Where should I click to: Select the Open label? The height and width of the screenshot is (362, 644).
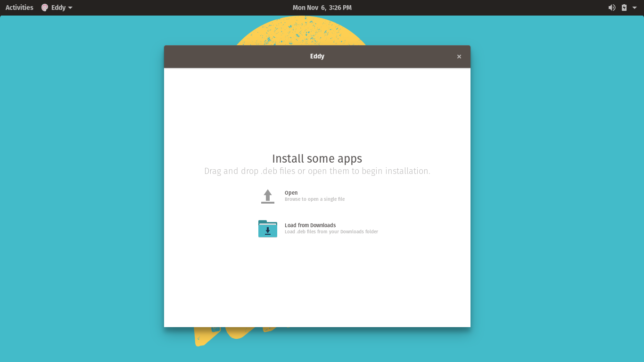pos(291,193)
